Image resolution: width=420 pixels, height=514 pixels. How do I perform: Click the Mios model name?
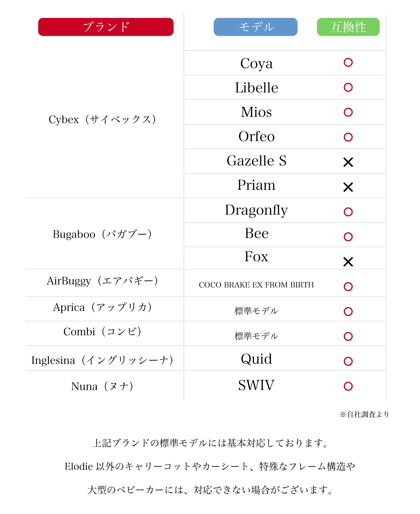[x=256, y=112]
